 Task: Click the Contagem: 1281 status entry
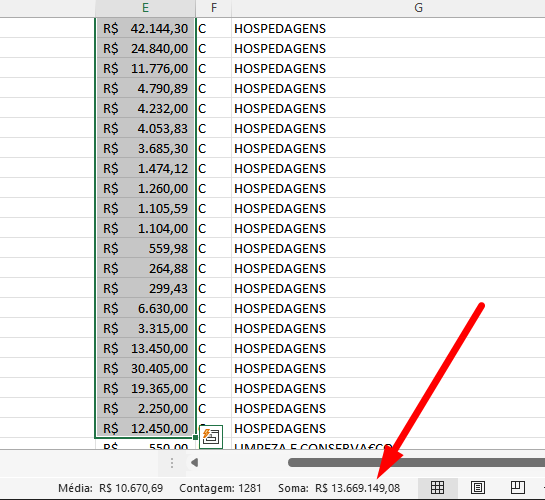click(x=220, y=488)
